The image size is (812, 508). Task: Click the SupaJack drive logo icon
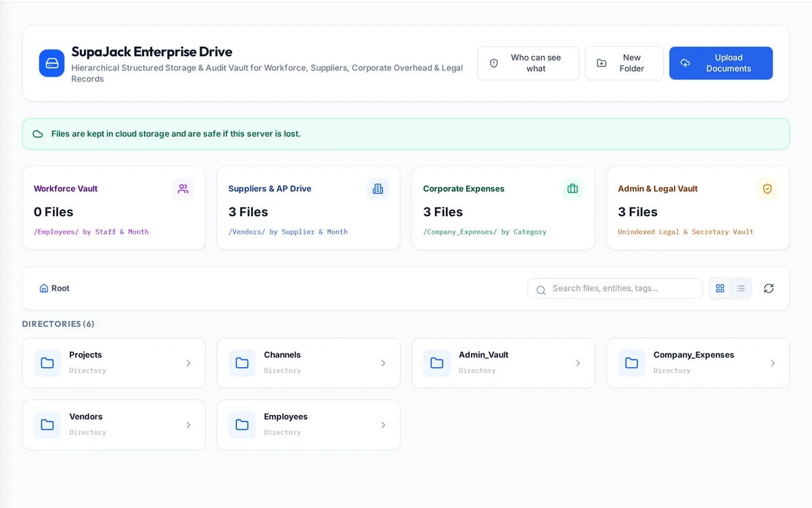pyautogui.click(x=51, y=63)
